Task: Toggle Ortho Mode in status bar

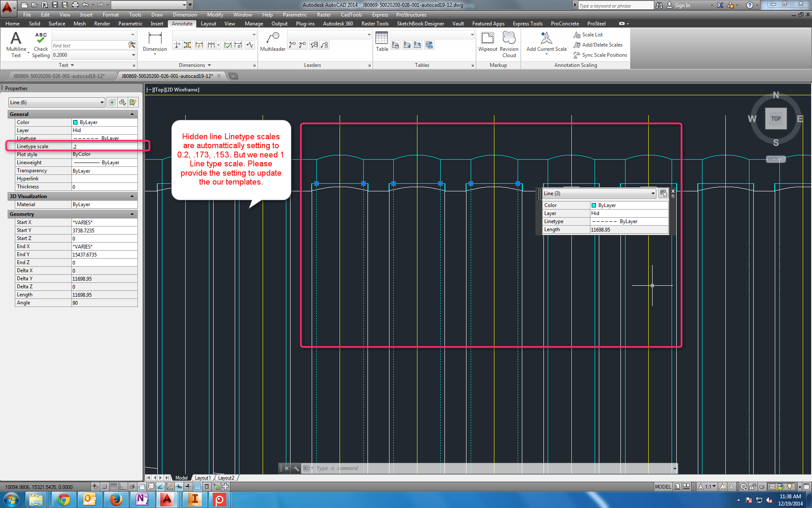Action: [x=123, y=486]
